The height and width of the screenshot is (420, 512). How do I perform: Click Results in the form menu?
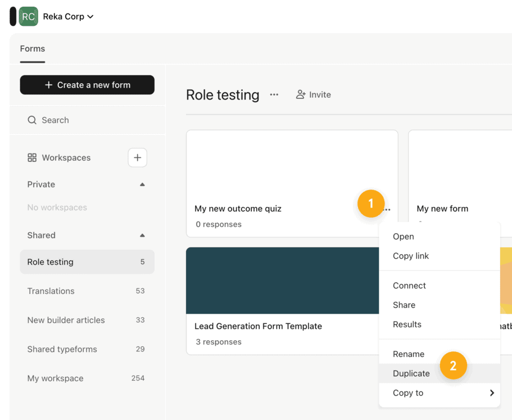coord(407,324)
